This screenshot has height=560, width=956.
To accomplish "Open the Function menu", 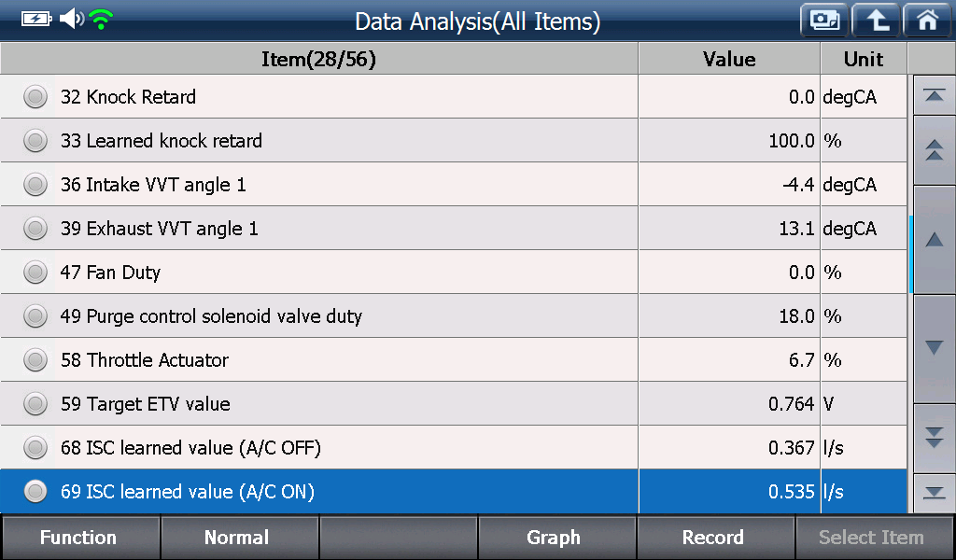I will point(80,538).
